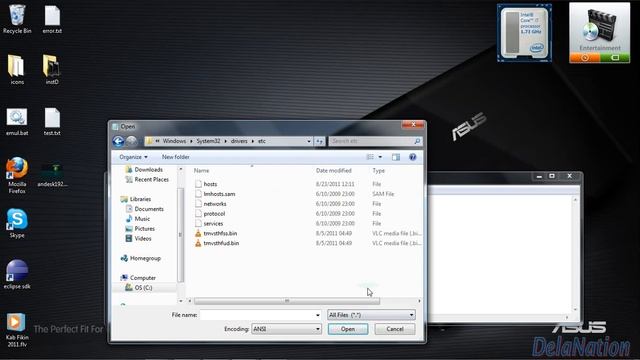Select the test.txt desktop file
Screen dimensions: 640x360
click(x=52, y=121)
